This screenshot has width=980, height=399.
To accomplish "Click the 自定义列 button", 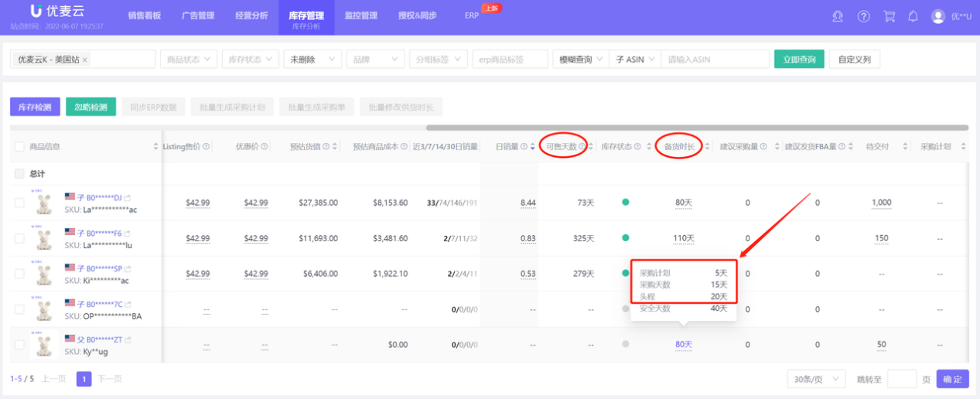I will pos(855,60).
